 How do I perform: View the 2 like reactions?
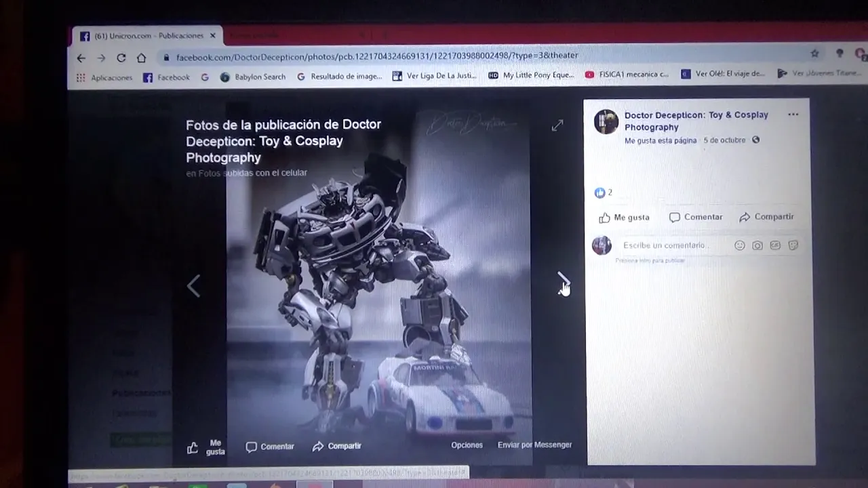604,192
